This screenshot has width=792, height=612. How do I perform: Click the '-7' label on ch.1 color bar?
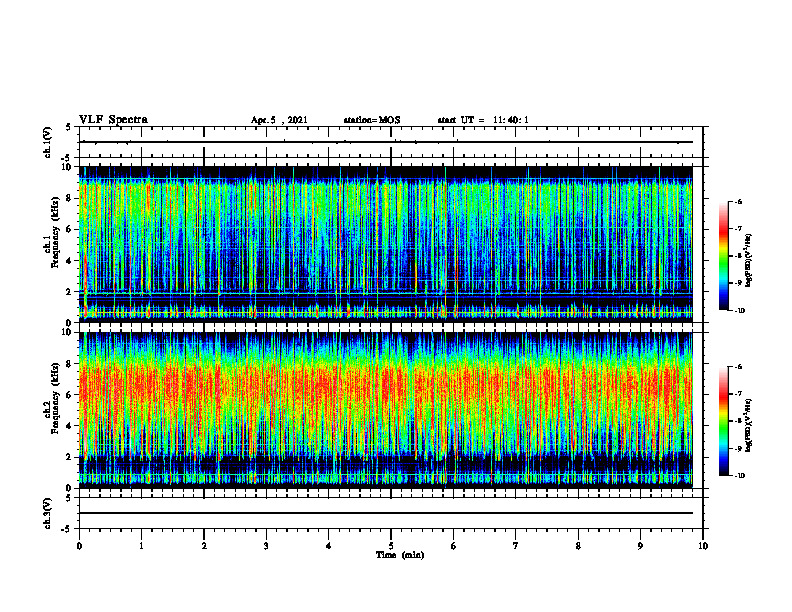coord(738,229)
